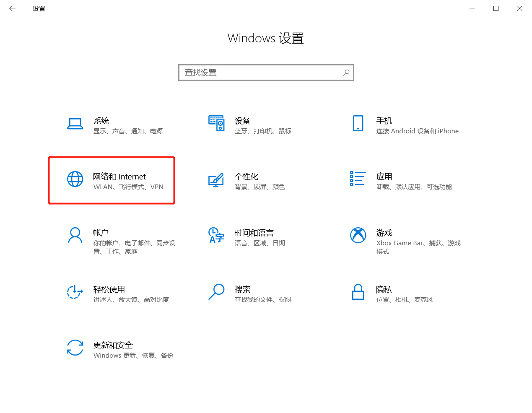Click the phone icon for 手机
The width and height of the screenshot is (532, 413).
(358, 124)
